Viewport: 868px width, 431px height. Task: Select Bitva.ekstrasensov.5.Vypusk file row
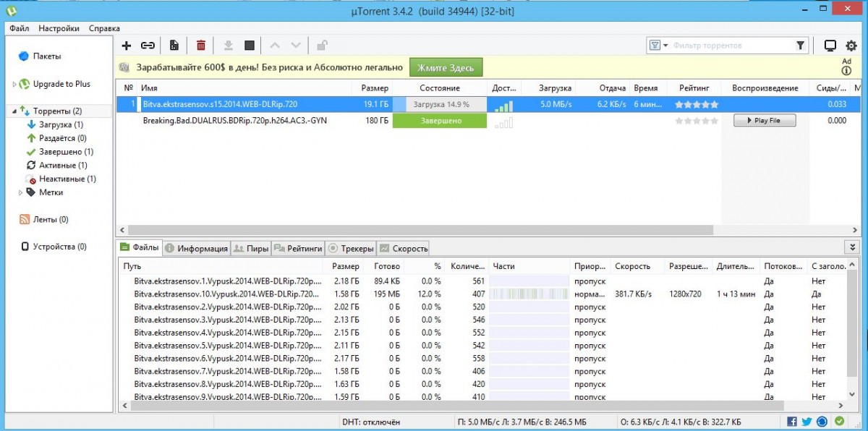coord(482,346)
